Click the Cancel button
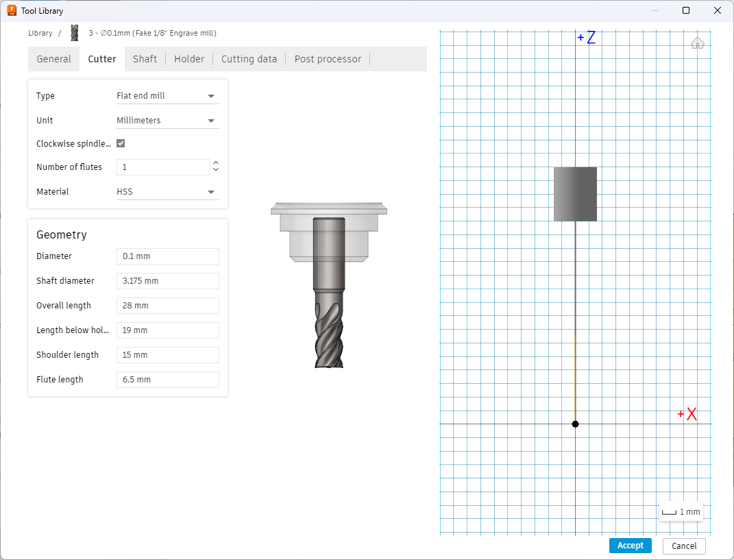 683,546
